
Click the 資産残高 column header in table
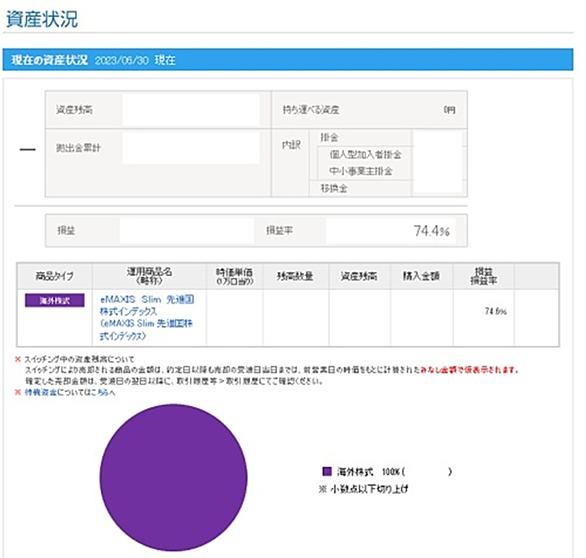(359, 276)
